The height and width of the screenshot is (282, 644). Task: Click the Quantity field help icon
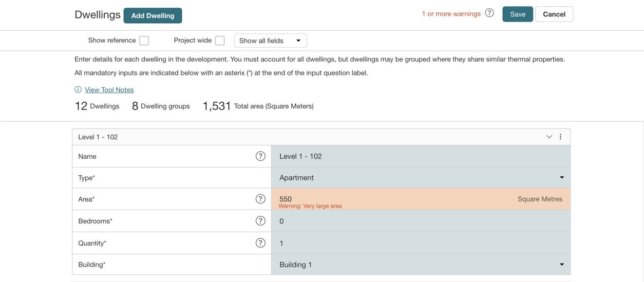pos(261,243)
